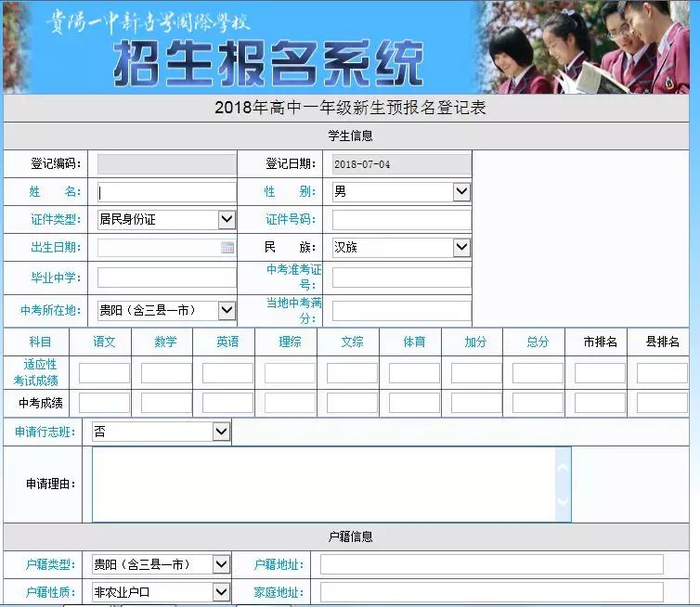Click 适应性考试成绩 数学 score box
700x607 pixels.
(x=166, y=373)
